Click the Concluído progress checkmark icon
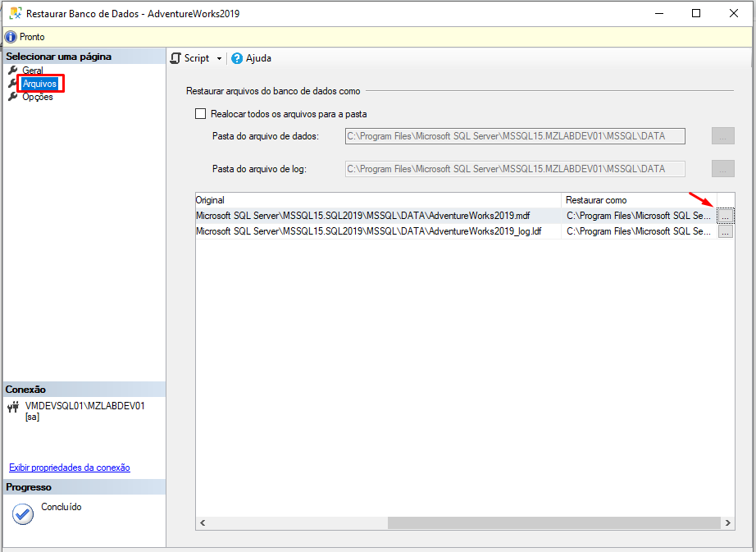Image resolution: width=756 pixels, height=552 pixels. [x=23, y=514]
